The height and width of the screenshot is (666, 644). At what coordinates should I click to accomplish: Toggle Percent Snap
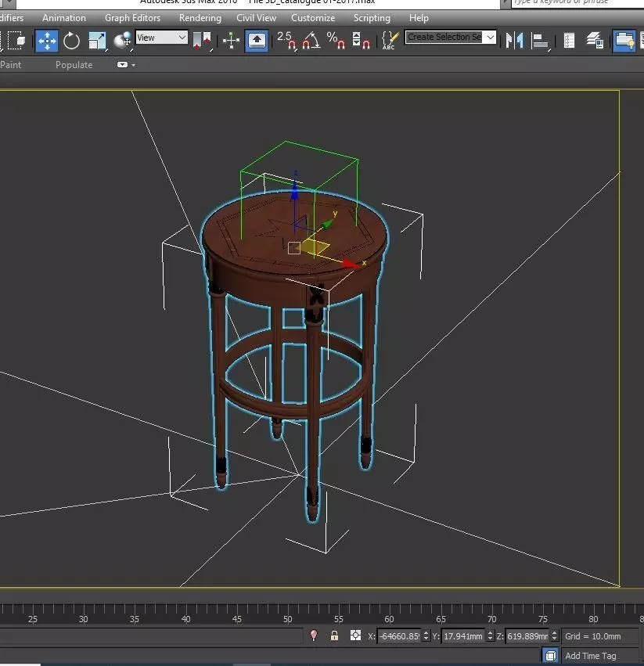pyautogui.click(x=336, y=41)
